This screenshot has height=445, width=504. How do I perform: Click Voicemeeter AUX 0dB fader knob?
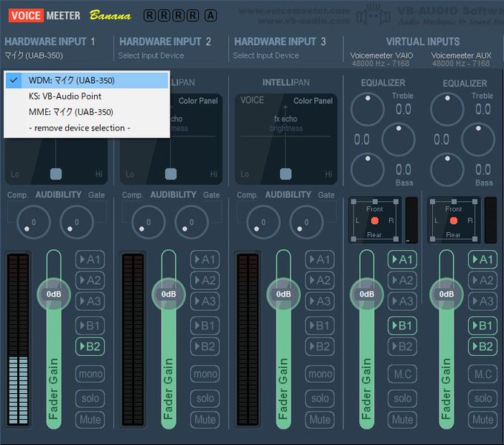click(x=446, y=294)
